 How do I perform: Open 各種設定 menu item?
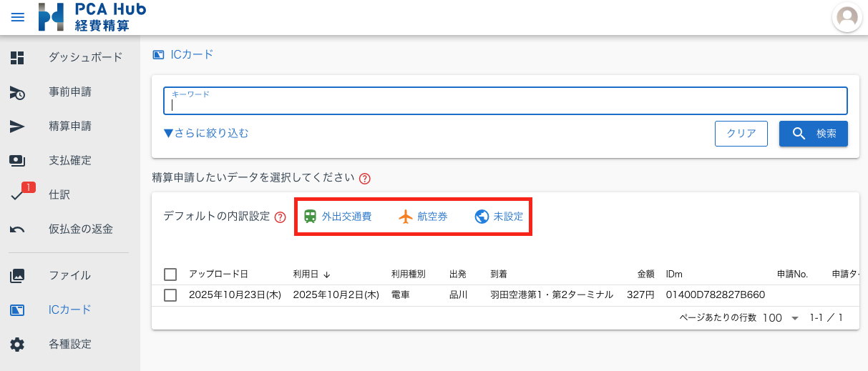click(70, 344)
